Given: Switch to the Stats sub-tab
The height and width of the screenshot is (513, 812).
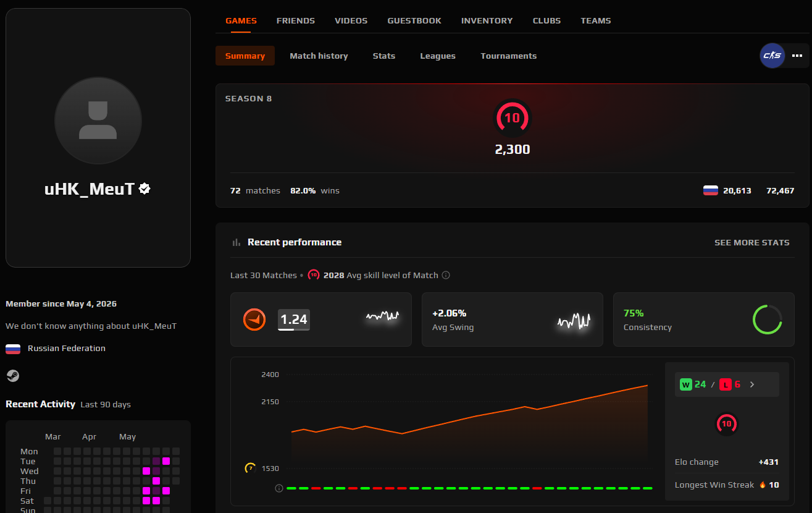Looking at the screenshot, I should click(x=384, y=56).
